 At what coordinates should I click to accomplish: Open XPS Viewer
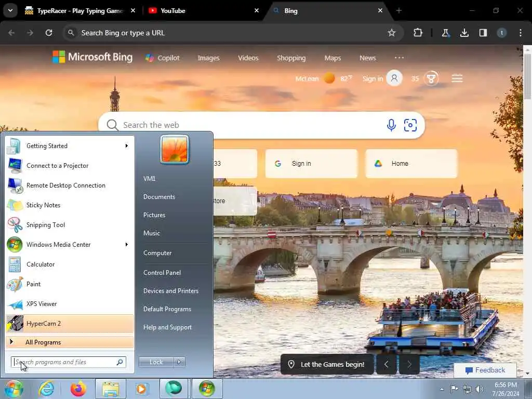click(x=70, y=303)
